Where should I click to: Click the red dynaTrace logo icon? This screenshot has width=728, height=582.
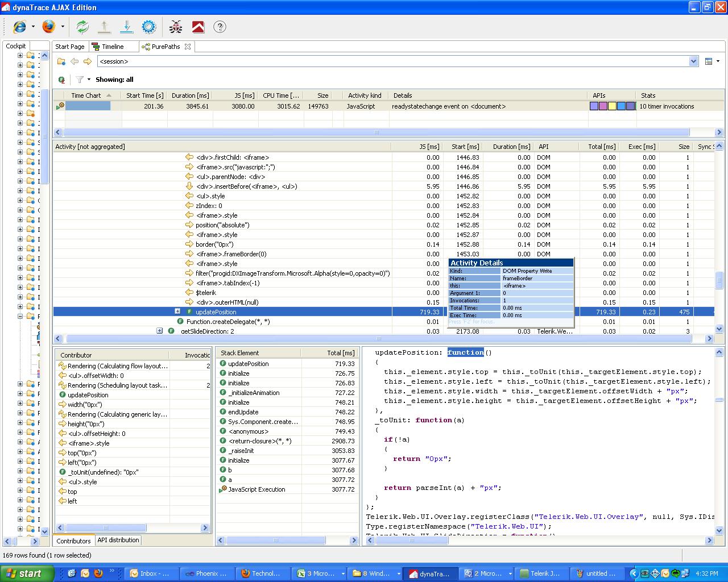click(198, 27)
